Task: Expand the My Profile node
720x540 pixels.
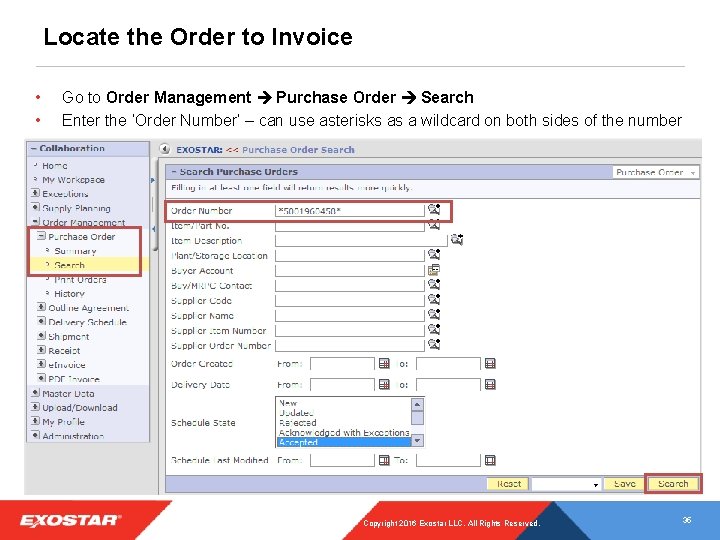Action: (x=35, y=421)
